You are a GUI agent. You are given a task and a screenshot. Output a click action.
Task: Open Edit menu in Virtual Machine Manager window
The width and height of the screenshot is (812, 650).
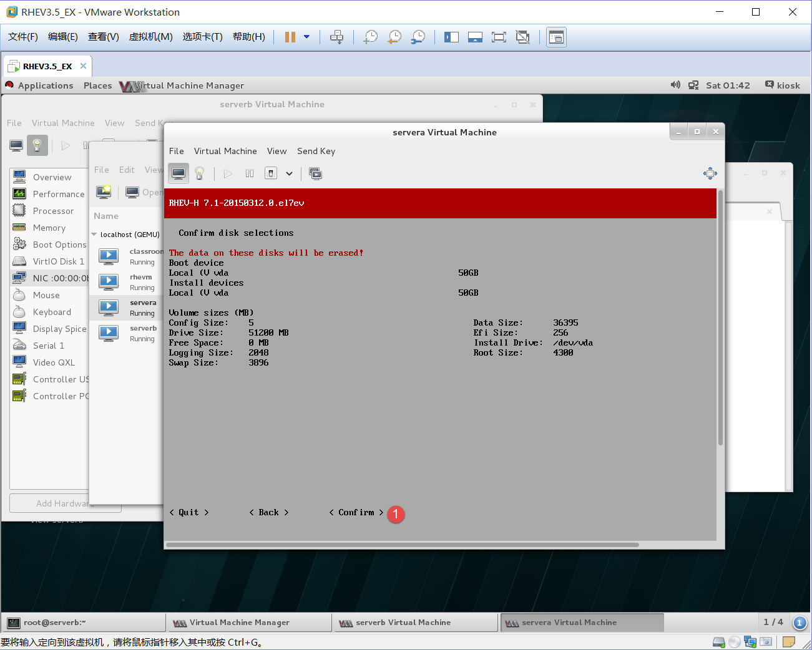tap(127, 170)
